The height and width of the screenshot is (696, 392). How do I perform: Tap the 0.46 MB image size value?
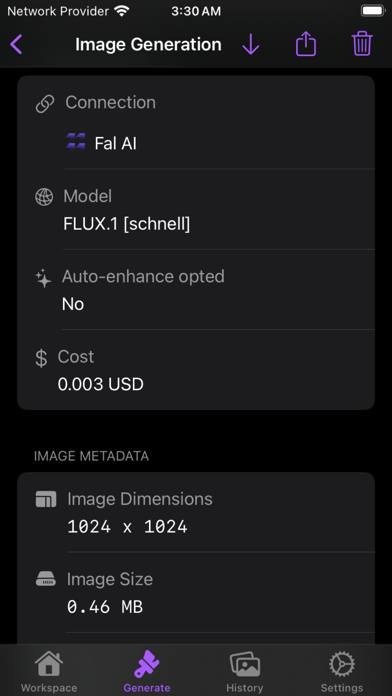click(x=105, y=607)
